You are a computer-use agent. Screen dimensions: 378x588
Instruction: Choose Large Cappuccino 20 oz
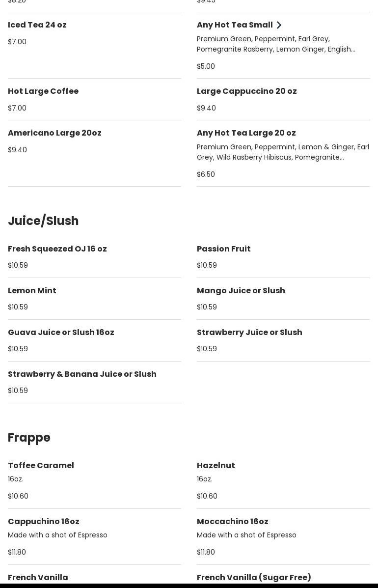coord(283,99)
